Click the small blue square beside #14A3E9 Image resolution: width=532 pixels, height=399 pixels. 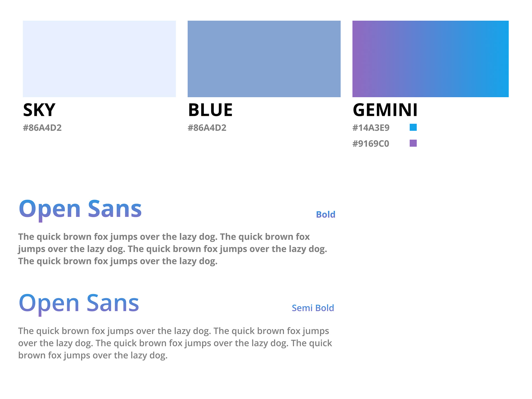413,127
